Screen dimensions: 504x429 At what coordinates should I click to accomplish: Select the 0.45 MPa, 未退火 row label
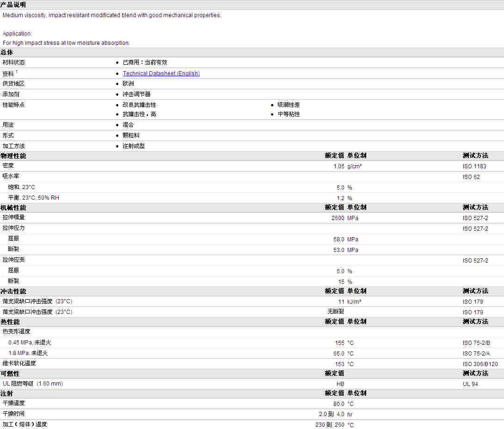click(30, 343)
